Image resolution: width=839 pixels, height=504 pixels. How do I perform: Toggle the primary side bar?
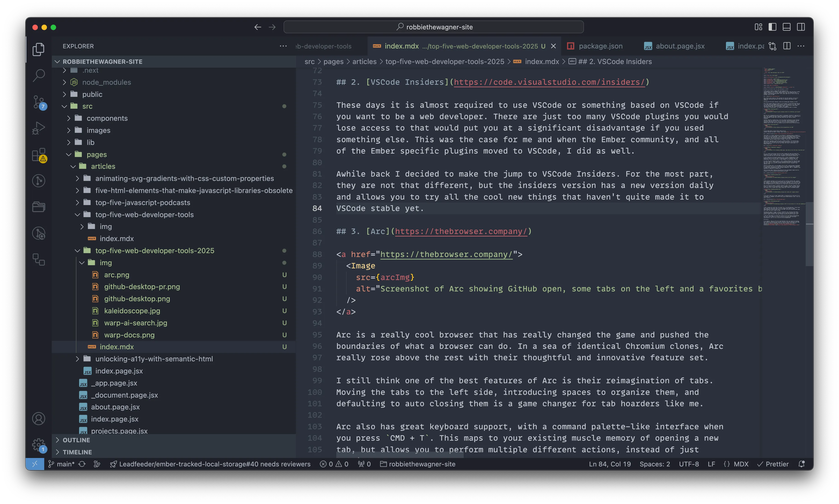click(772, 27)
